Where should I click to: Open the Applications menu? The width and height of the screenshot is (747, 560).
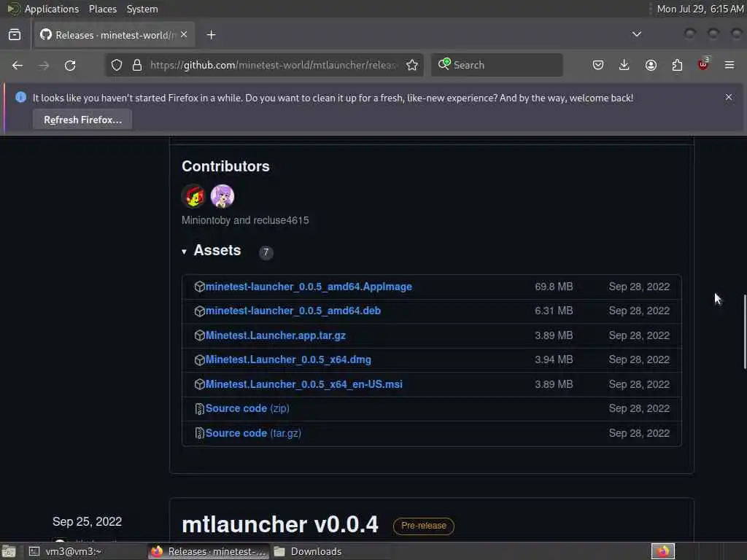[x=52, y=9]
